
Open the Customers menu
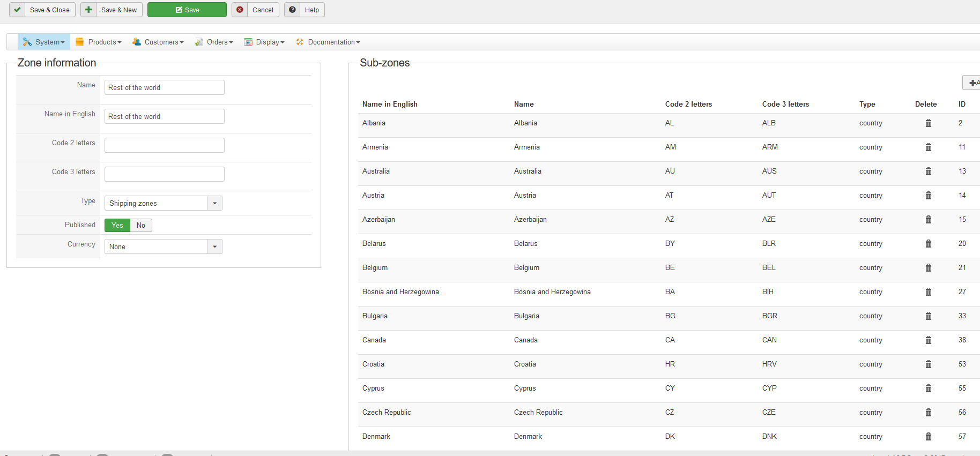158,42
